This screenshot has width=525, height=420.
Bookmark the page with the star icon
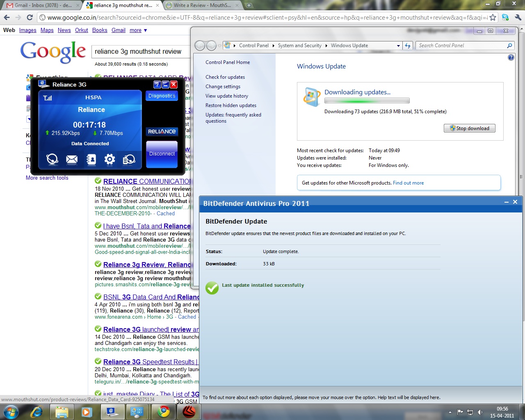(x=493, y=18)
